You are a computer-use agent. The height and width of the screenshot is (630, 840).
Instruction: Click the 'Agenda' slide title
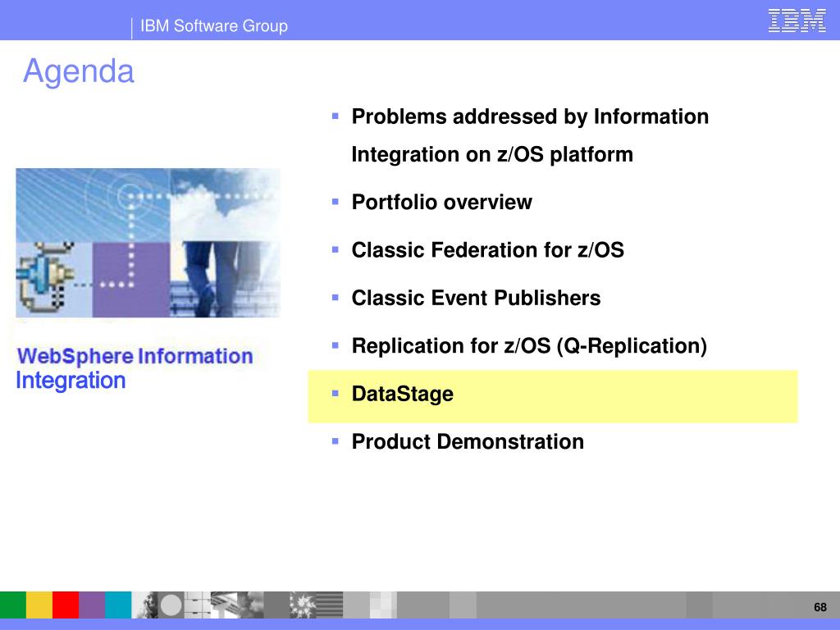coord(78,71)
